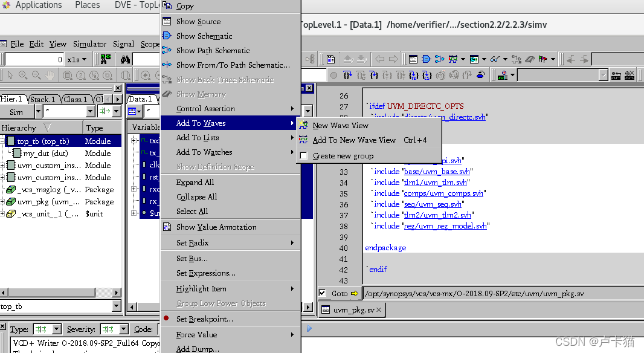
Task: Select the _vcs_msglog package row
Action: pyautogui.click(x=61, y=190)
